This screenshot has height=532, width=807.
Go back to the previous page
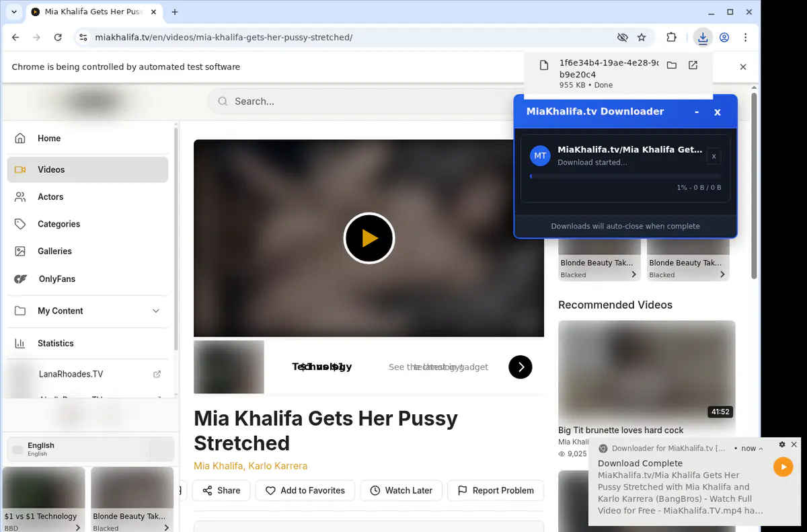(15, 38)
